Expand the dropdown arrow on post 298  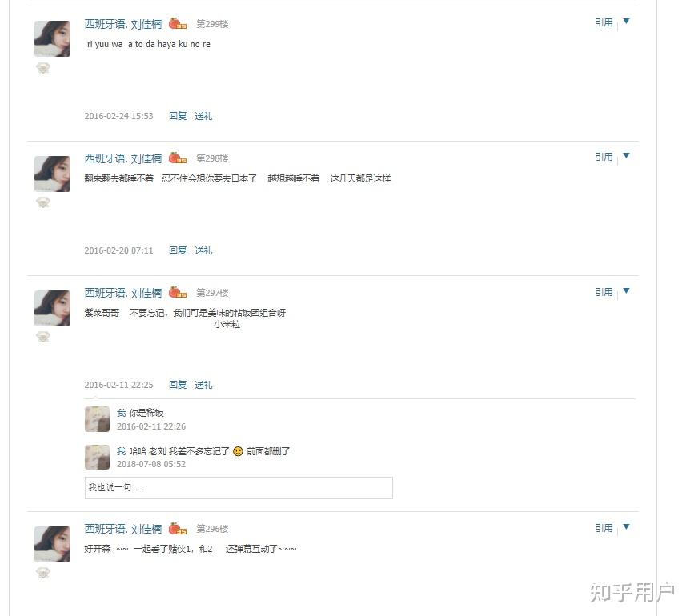tap(626, 155)
